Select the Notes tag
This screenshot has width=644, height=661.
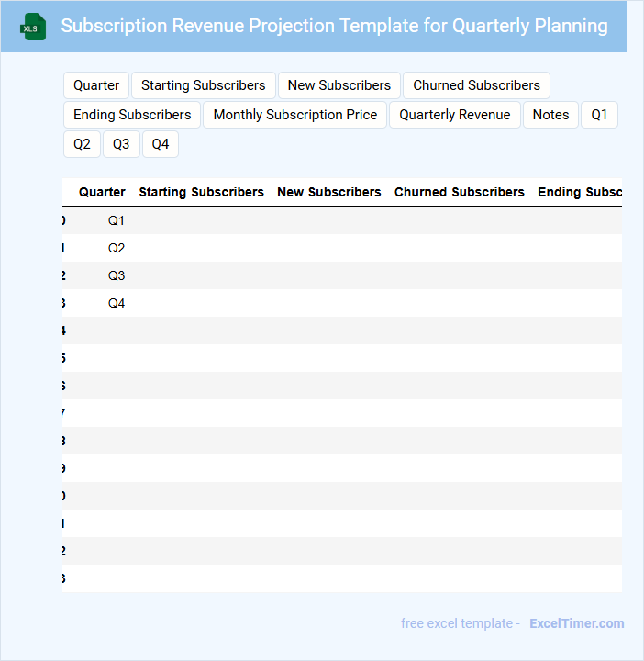coord(550,115)
